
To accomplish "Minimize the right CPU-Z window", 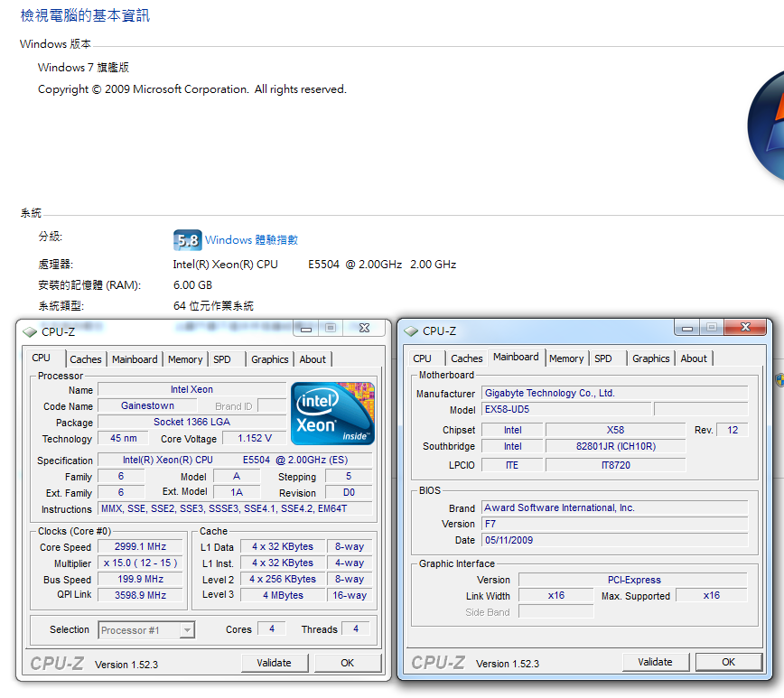I will point(687,328).
